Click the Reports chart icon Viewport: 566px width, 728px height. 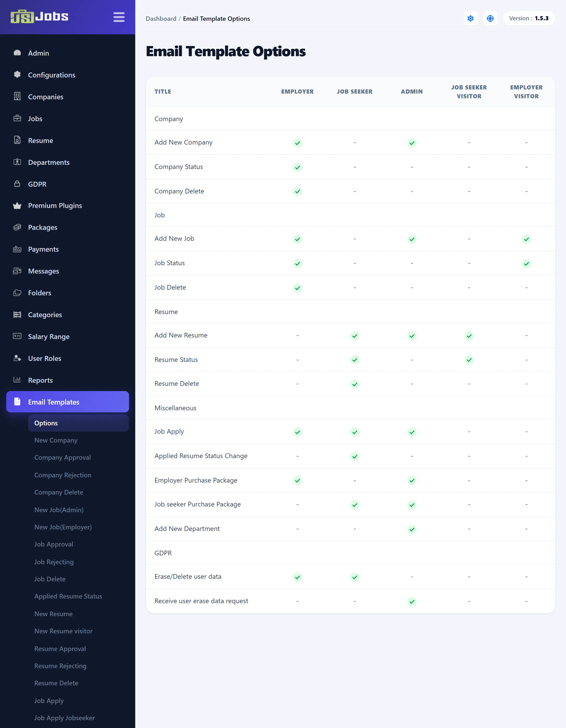[17, 380]
